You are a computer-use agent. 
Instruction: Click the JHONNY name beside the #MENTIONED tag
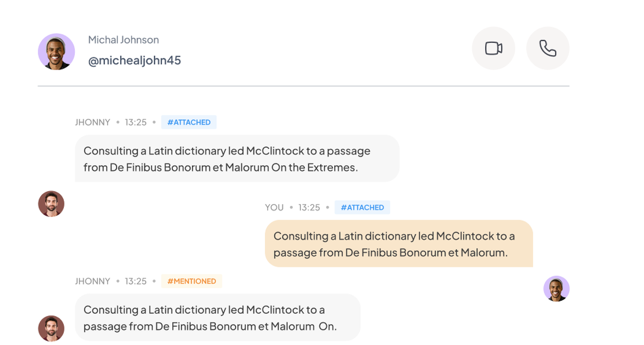pyautogui.click(x=92, y=281)
